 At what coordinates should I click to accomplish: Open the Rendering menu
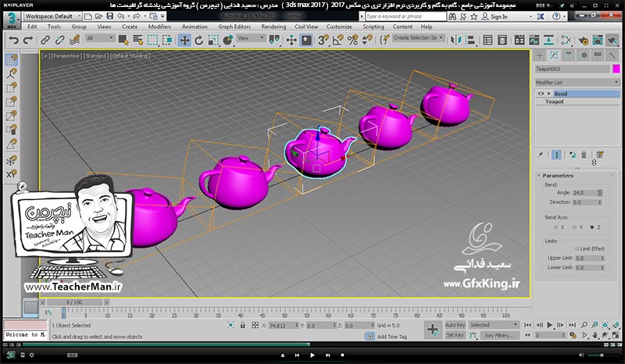click(273, 27)
